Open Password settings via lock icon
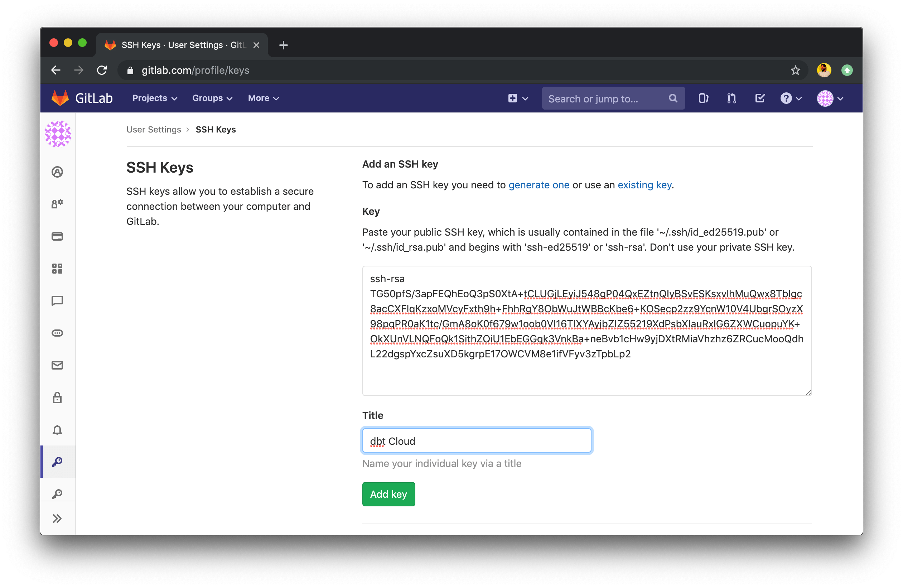This screenshot has width=903, height=588. [58, 397]
